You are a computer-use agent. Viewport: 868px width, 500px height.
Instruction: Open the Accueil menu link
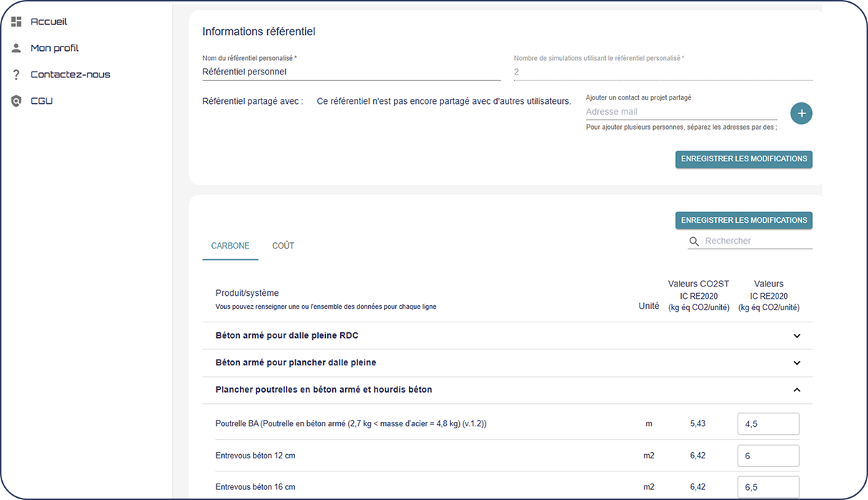pos(49,21)
